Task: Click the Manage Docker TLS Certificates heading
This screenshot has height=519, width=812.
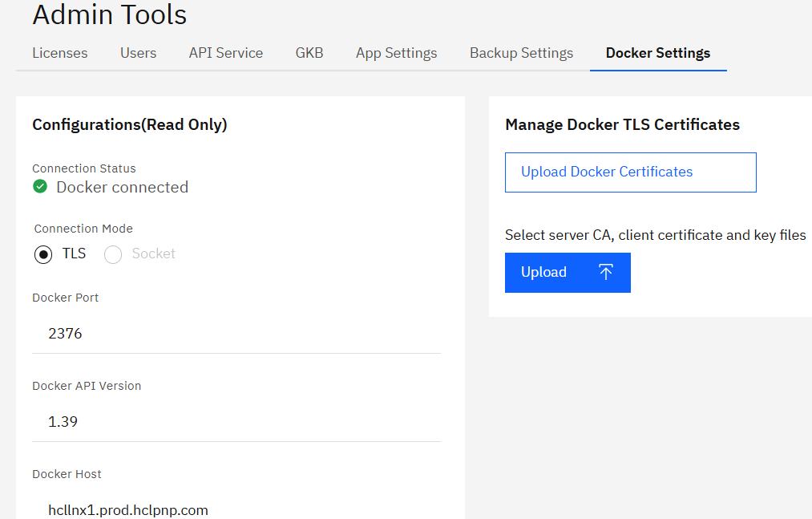Action: [622, 124]
